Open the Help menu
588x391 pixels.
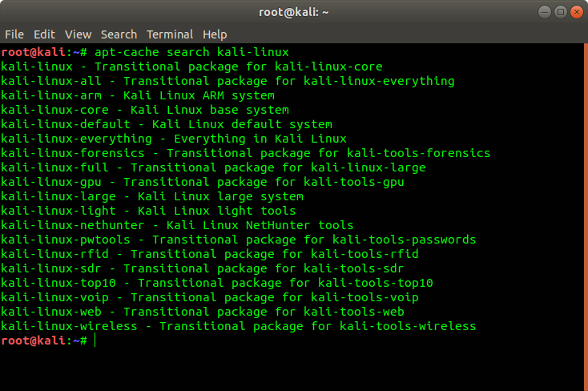coord(215,34)
